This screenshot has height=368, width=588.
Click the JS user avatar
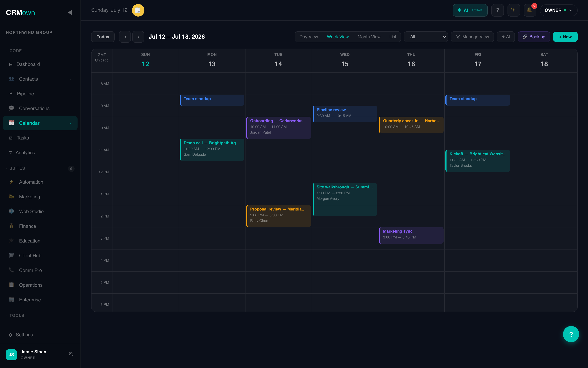click(11, 355)
